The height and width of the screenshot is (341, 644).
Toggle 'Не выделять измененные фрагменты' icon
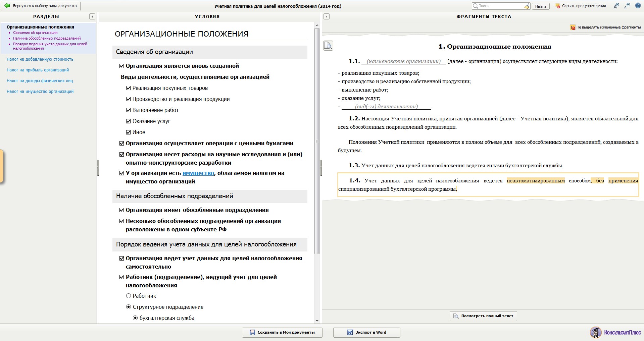(x=573, y=27)
